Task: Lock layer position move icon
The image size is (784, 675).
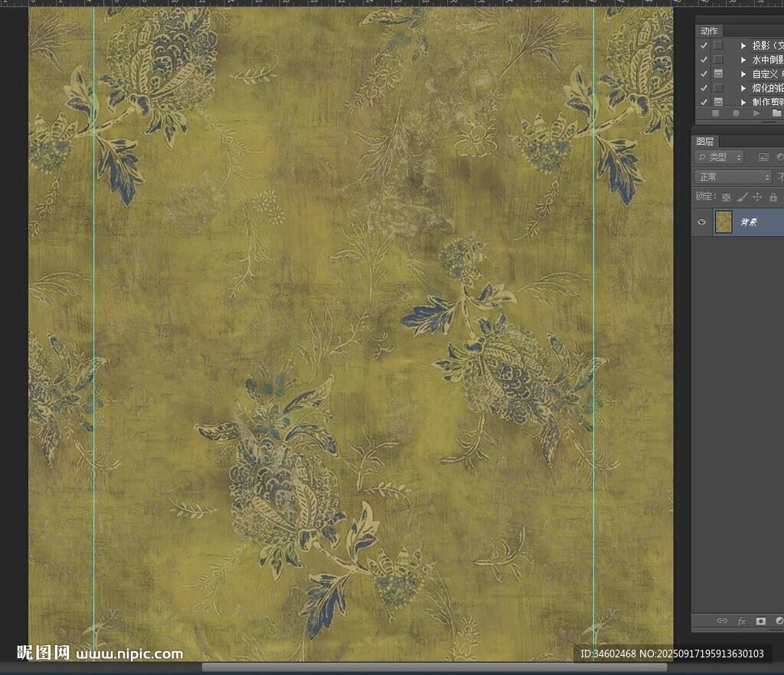Action: coord(757,197)
